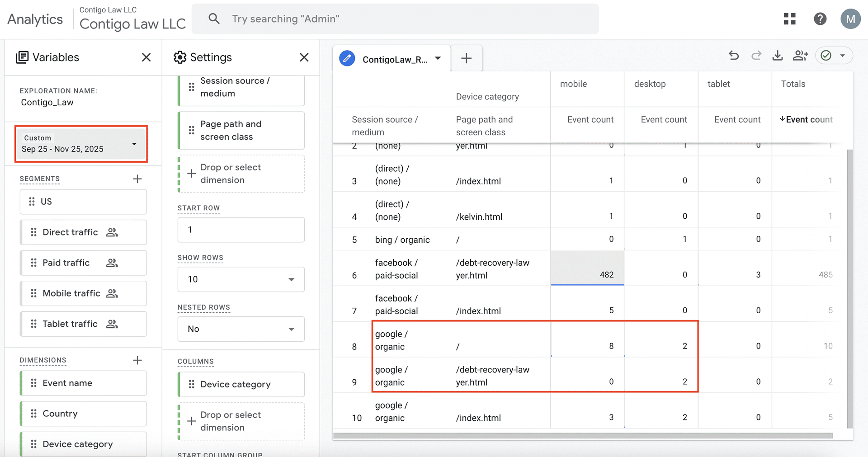Viewport: 868px width, 457px height.
Task: Open the data quality status dropdown
Action: 842,56
